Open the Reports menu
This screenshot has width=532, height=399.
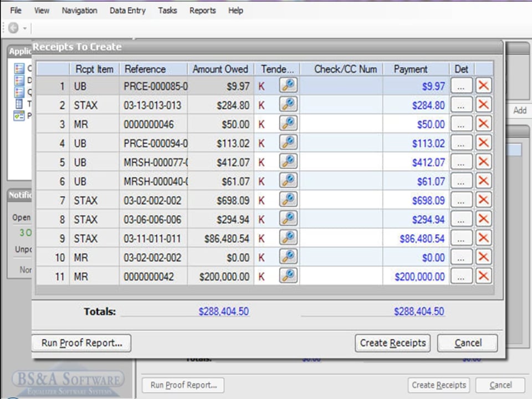202,11
